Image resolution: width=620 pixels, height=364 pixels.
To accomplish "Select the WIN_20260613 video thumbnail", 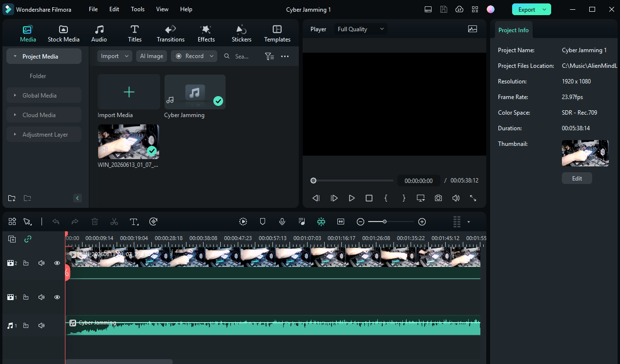I will click(128, 142).
